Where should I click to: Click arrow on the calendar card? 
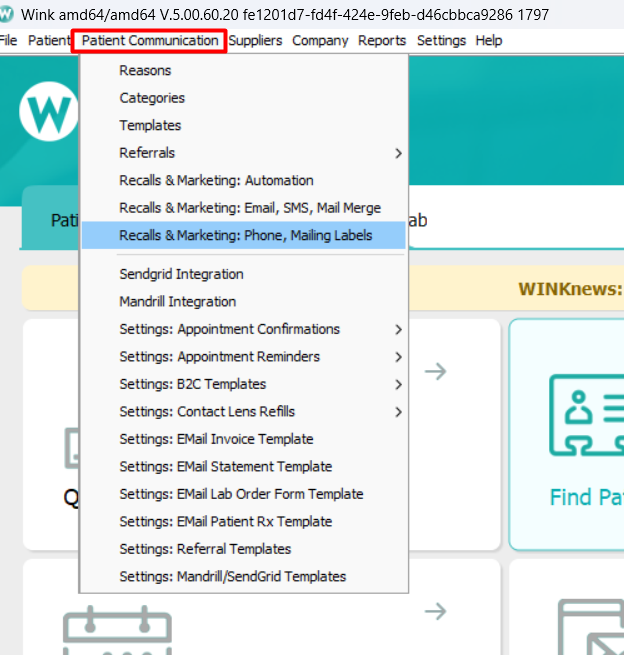(x=436, y=612)
